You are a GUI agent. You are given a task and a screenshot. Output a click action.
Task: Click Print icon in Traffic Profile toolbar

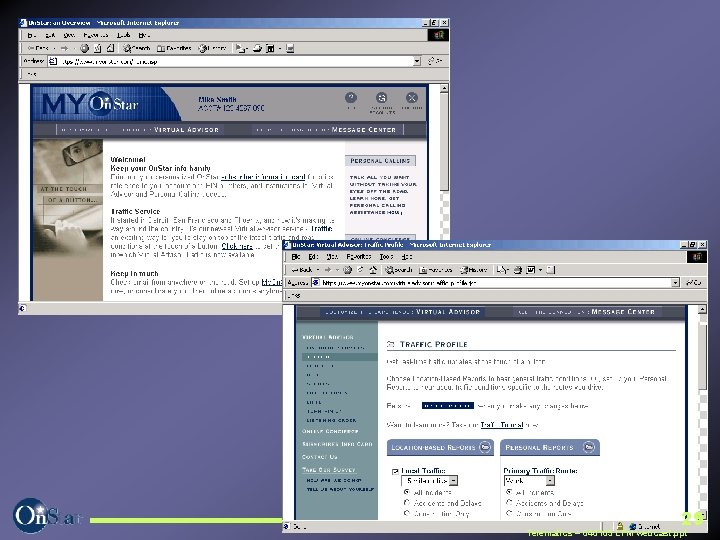tap(518, 270)
